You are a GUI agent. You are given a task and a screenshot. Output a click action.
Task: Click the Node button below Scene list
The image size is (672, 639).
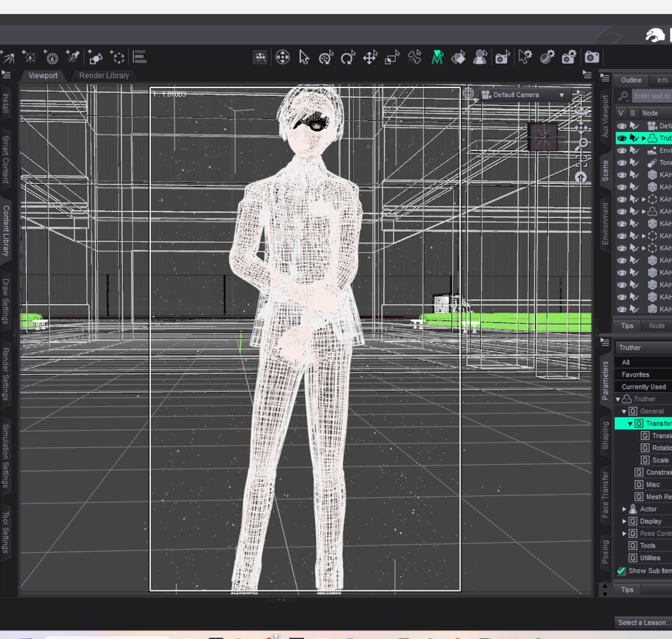tap(656, 326)
